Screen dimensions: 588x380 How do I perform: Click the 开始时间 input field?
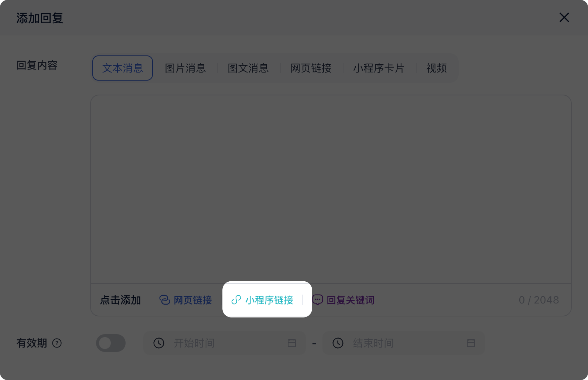pyautogui.click(x=225, y=343)
